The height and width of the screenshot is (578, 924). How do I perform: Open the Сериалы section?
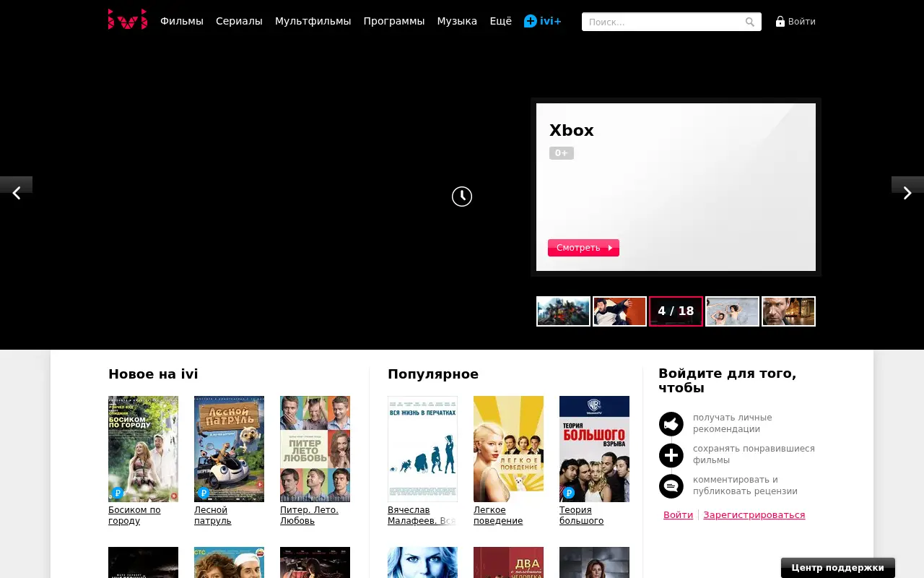[239, 21]
